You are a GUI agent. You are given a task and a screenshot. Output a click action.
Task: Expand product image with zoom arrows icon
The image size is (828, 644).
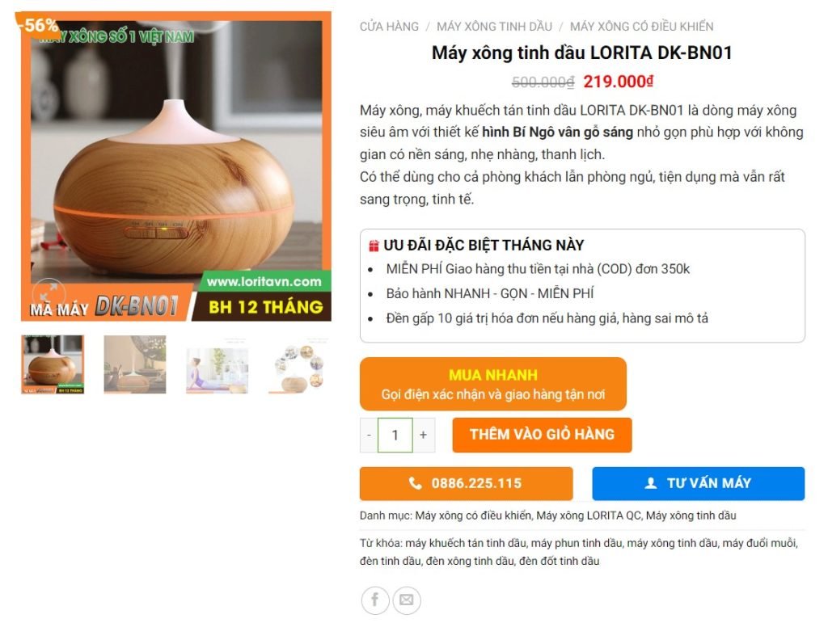[49, 293]
